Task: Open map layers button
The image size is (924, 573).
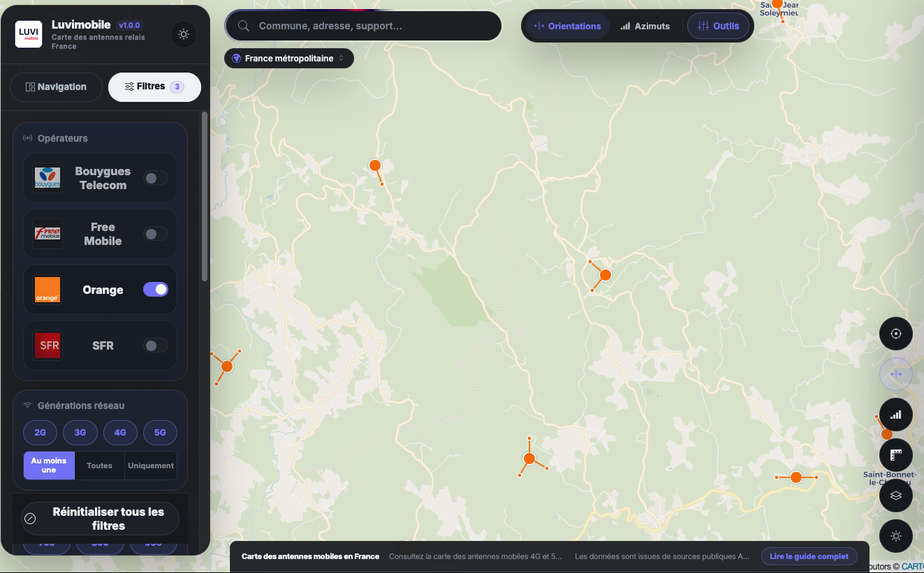Action: [x=896, y=496]
